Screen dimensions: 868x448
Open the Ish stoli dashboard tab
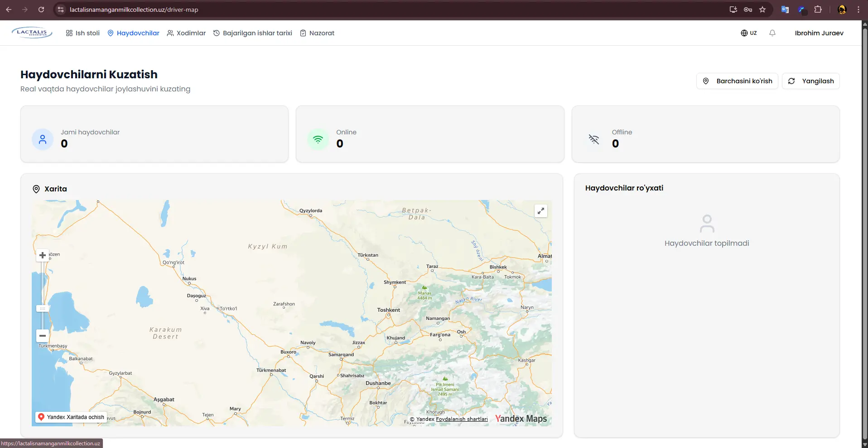[83, 33]
